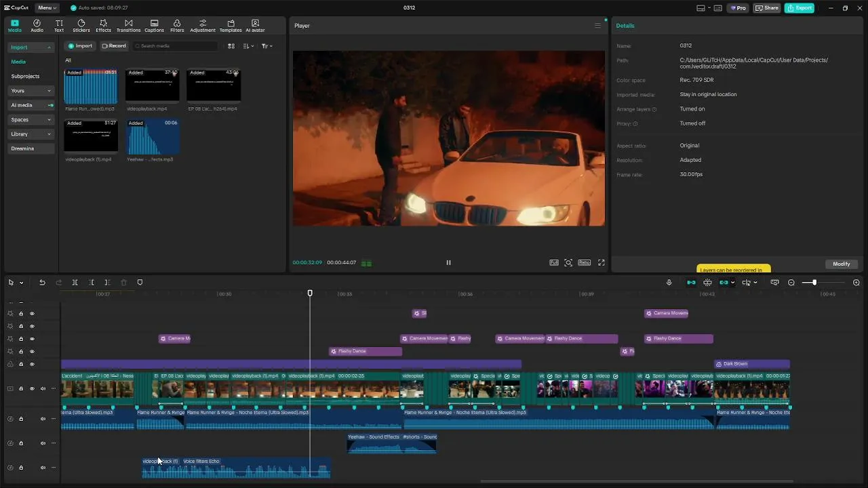This screenshot has width=868, height=488.
Task: Mute the Flame Runner audio track
Action: [43, 419]
